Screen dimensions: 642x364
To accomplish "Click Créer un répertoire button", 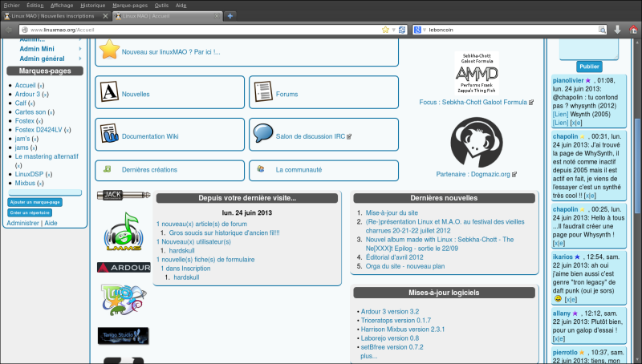I will click(x=30, y=212).
